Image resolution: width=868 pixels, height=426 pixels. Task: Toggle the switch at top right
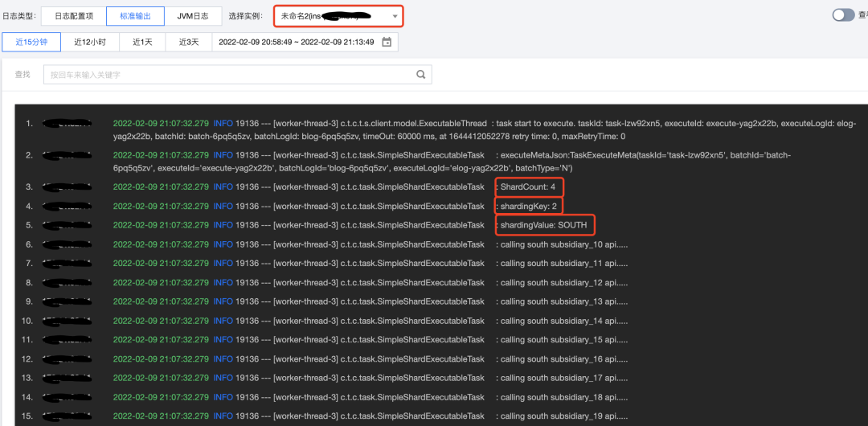point(844,15)
